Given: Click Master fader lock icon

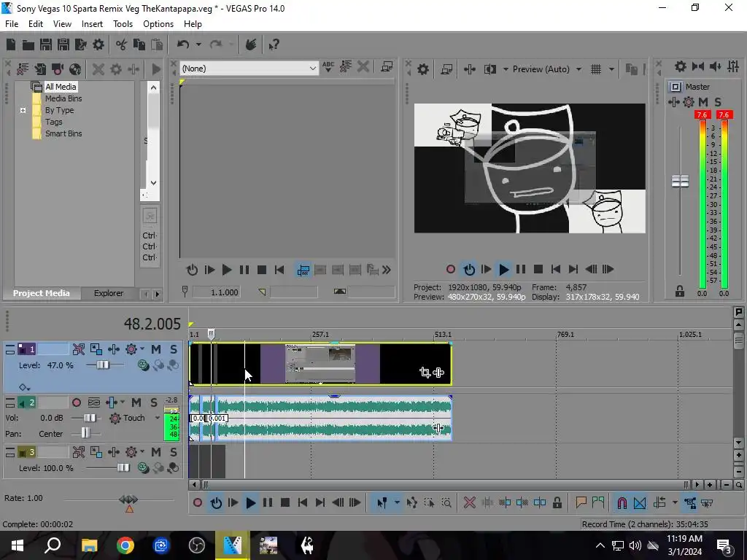Looking at the screenshot, I should coord(680,292).
